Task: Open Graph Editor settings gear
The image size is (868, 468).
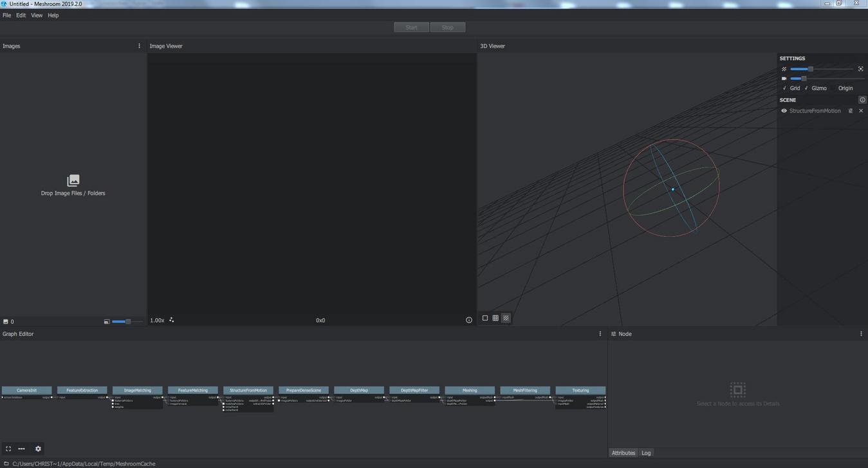Action: [38, 449]
